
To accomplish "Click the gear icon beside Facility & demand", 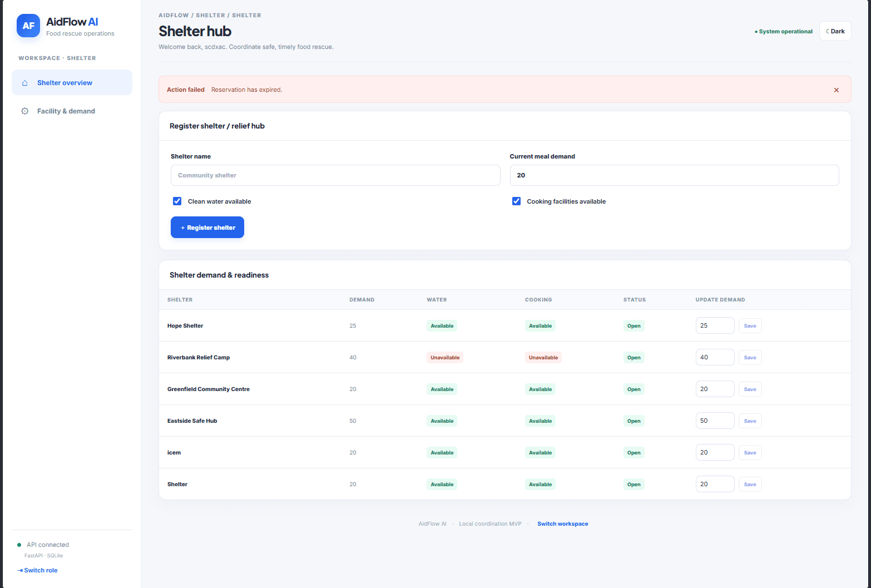I will tap(24, 111).
